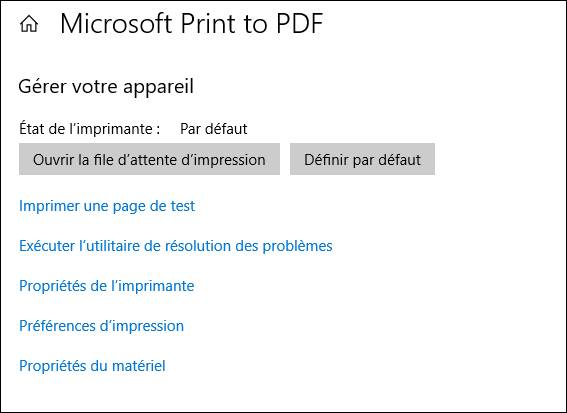Screen dimensions: 567x413
Task: Open Préférences d'impression link
Action: click(102, 326)
